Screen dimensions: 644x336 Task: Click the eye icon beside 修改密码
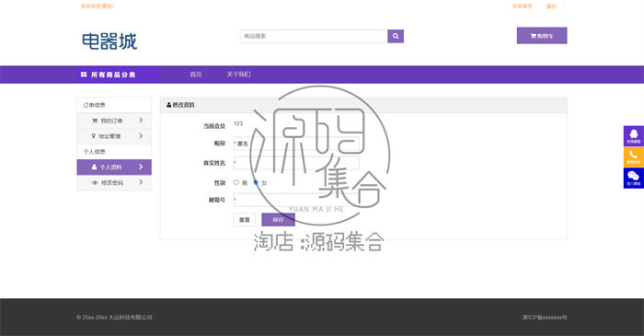click(95, 183)
